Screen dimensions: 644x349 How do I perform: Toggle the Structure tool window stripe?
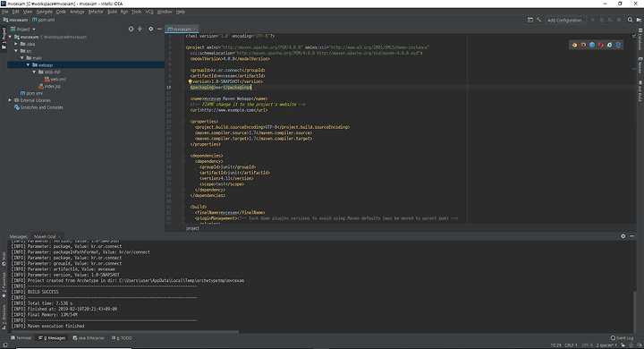[x=4, y=318]
